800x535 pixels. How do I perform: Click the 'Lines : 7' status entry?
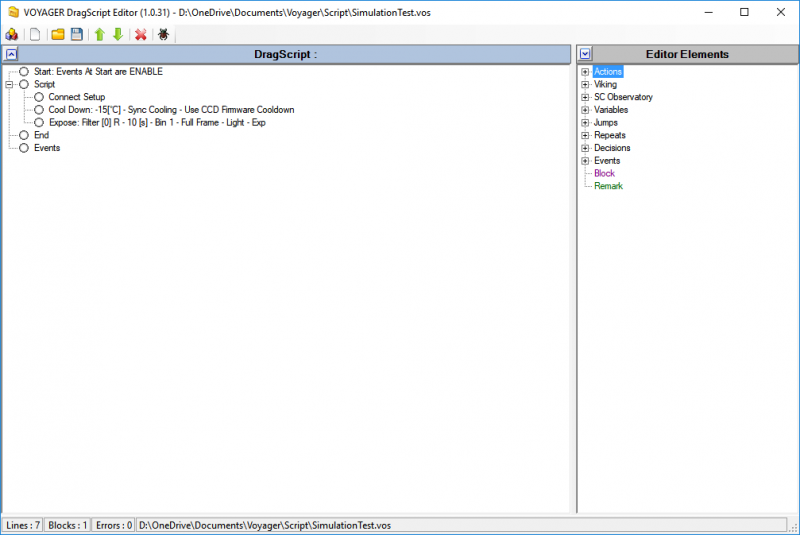[x=22, y=525]
